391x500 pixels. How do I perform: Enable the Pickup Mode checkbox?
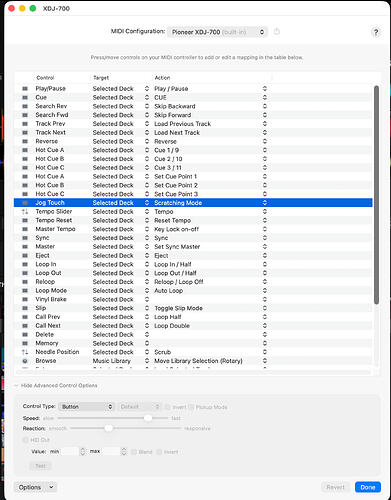point(191,407)
